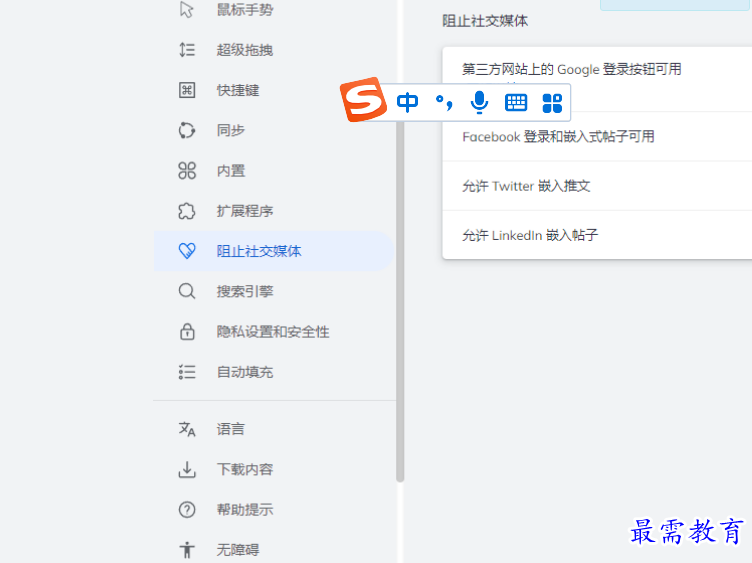Click the sync circular arrows icon
752x563 pixels.
click(x=187, y=130)
